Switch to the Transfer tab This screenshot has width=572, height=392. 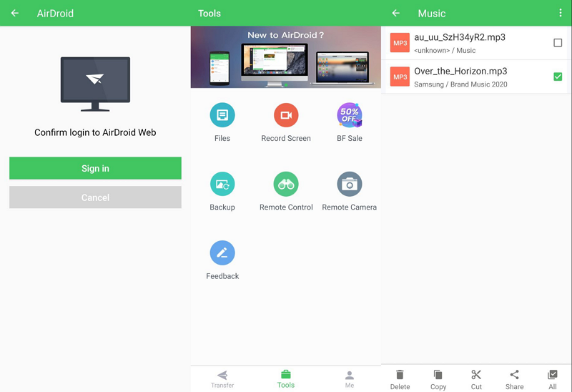tap(222, 378)
